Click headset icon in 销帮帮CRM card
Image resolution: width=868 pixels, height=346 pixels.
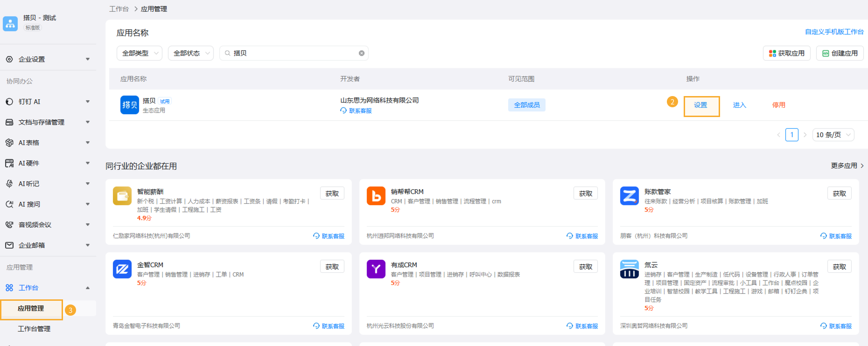coord(570,236)
